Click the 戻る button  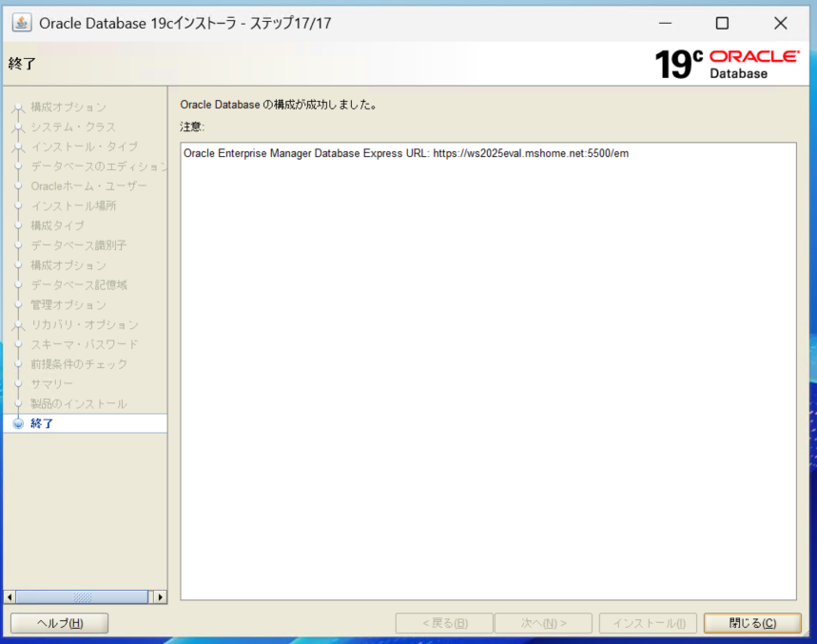[443, 623]
